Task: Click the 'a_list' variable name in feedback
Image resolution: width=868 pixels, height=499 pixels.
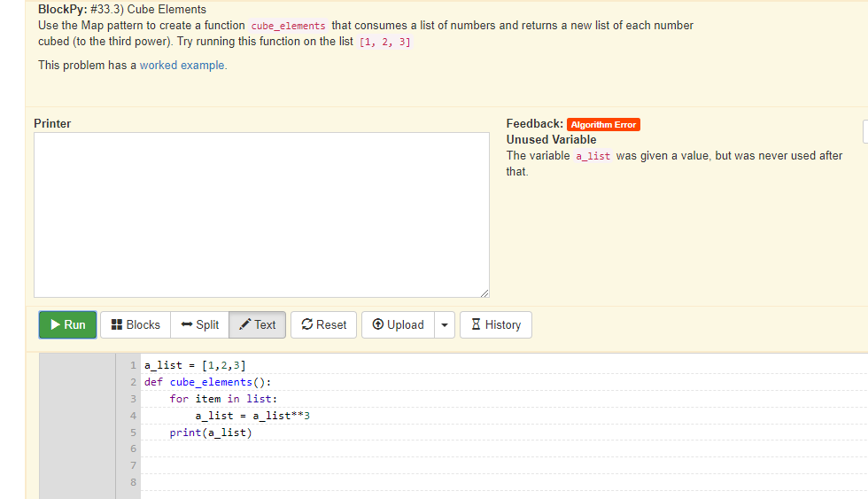Action: click(x=593, y=156)
